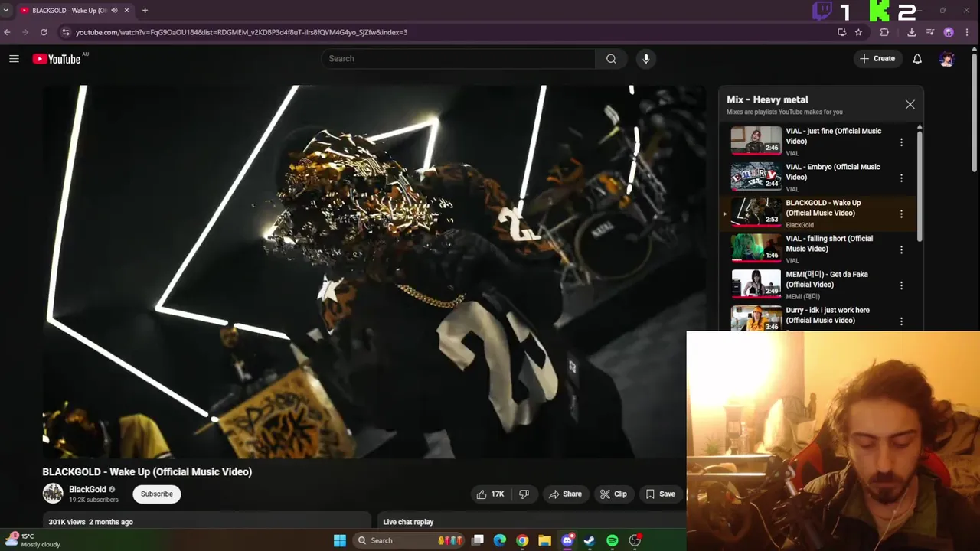Open options for BLACKGOLD - Wake Up playlist item
980x551 pixels.
click(x=901, y=214)
